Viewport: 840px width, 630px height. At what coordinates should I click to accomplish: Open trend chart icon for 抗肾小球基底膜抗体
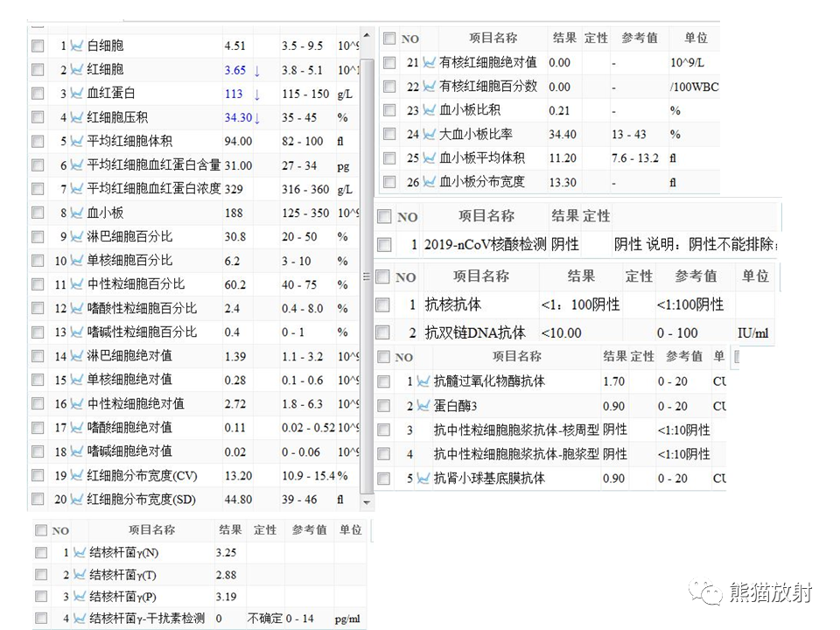(x=423, y=479)
